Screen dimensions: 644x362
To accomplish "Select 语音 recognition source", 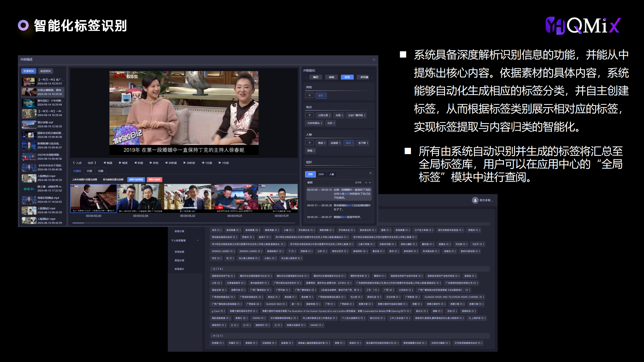I will pos(310,174).
